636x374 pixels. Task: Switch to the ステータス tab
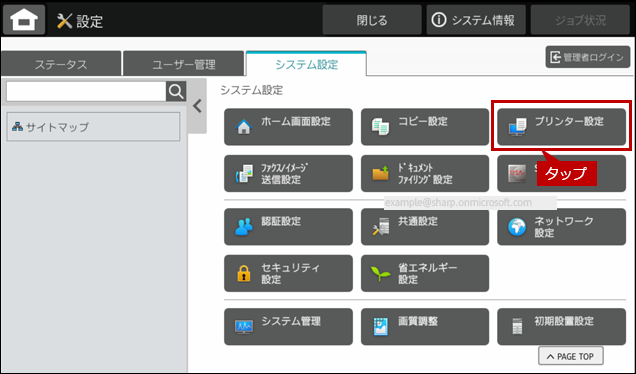(x=61, y=64)
